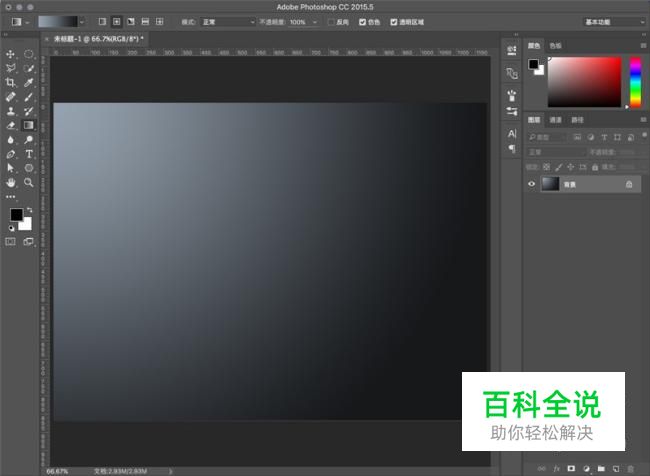Uncheck the Transparency (透明区域) checkbox
The height and width of the screenshot is (476, 650).
point(394,22)
